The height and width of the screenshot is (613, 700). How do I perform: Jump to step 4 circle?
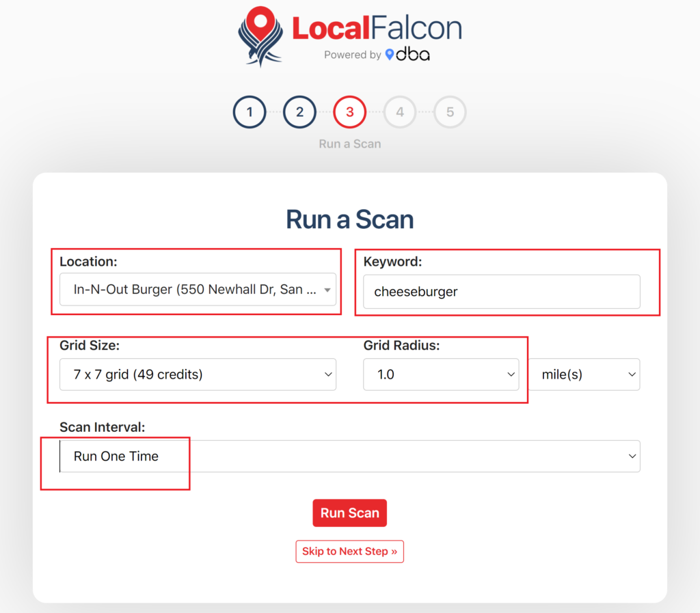click(400, 112)
